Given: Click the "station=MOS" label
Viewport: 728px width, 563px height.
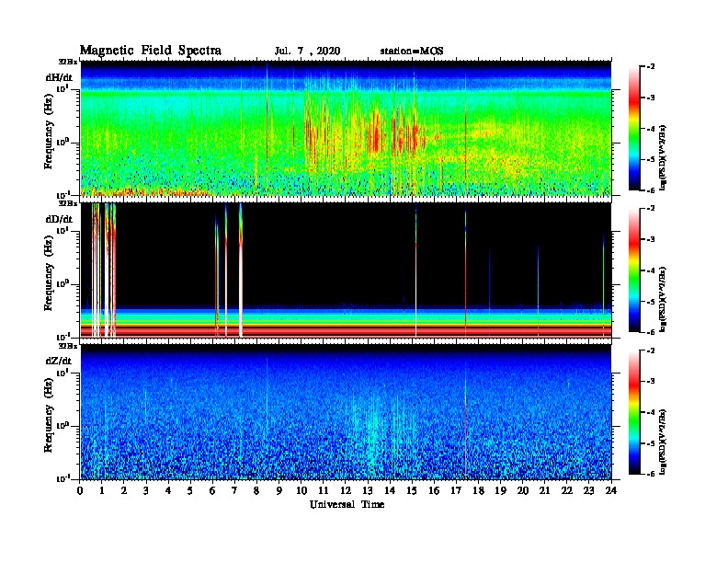Looking at the screenshot, I should click(x=412, y=52).
